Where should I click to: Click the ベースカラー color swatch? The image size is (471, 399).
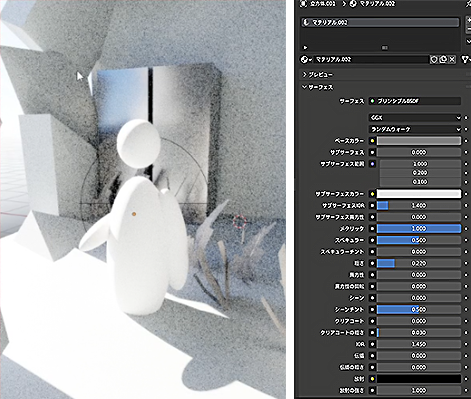[x=419, y=141]
